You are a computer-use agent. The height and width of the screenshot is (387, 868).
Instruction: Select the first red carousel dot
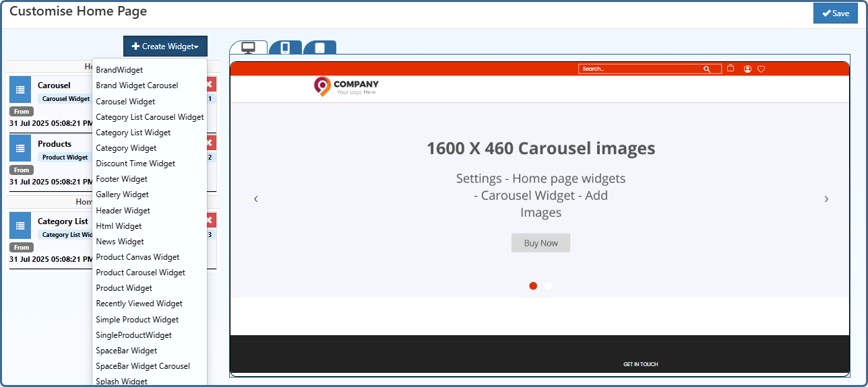[x=533, y=285]
